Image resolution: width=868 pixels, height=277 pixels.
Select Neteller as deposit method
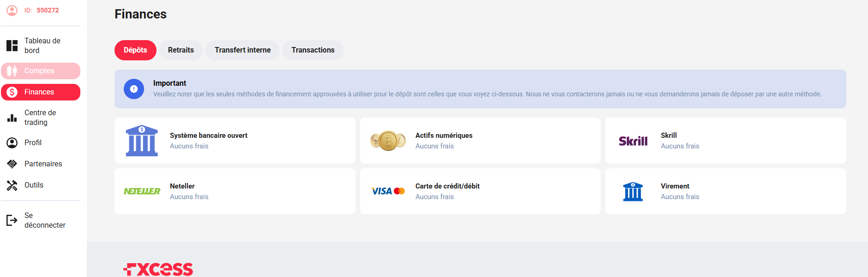tap(235, 191)
